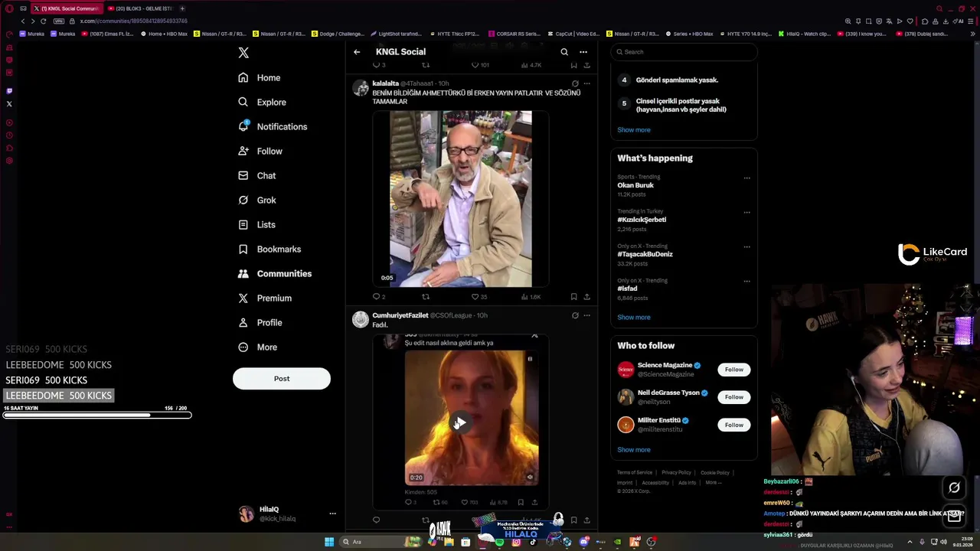The image size is (980, 551).
Task: Open Grok actions on CumhuriyetFazilet's post
Action: [x=575, y=315]
